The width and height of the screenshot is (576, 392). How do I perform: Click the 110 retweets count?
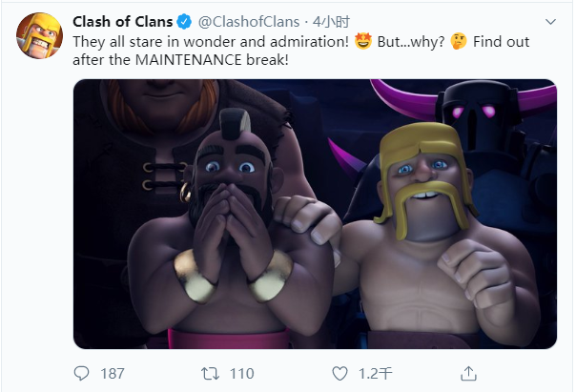pyautogui.click(x=242, y=374)
